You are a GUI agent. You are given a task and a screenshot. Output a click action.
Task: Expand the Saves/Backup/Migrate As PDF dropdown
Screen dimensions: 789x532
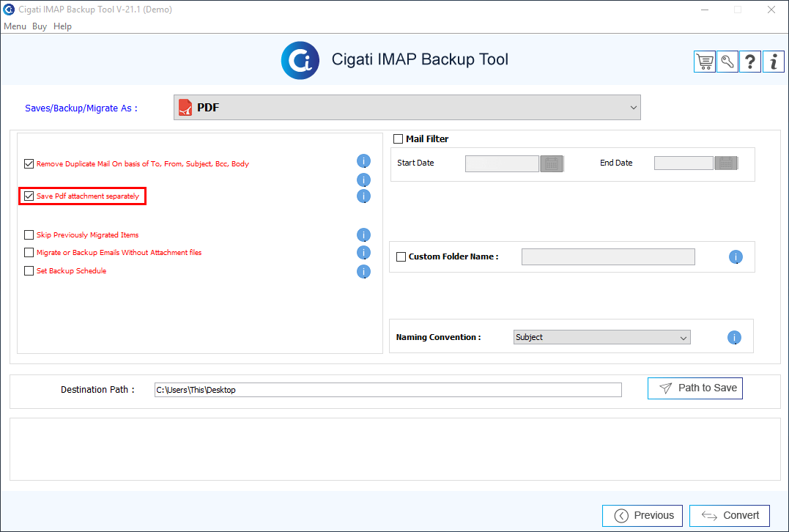coord(407,107)
